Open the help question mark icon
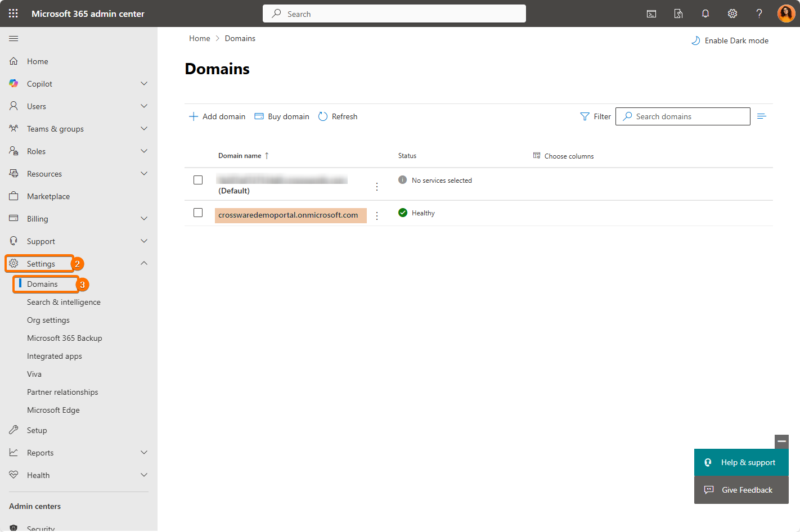 (759, 13)
